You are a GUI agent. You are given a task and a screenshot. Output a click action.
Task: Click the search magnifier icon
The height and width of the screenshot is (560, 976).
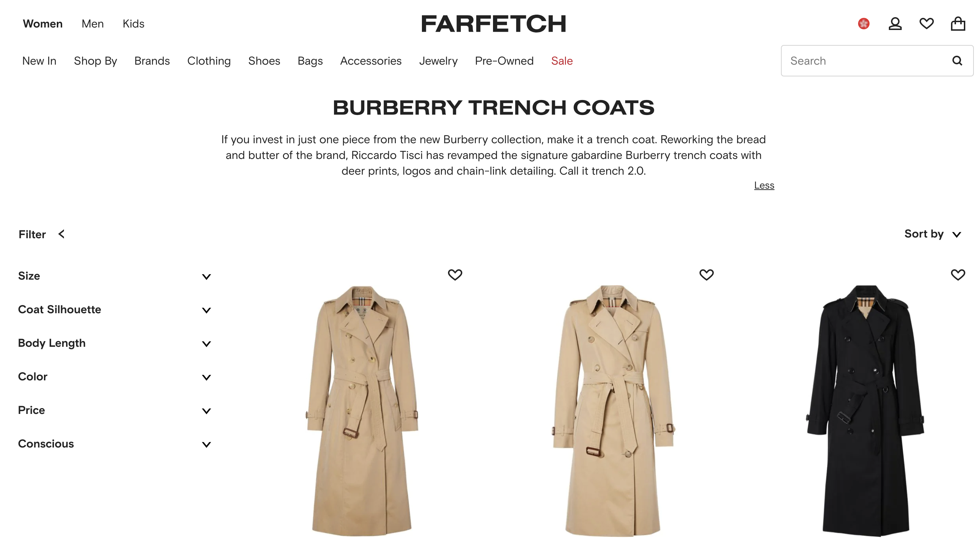(957, 61)
